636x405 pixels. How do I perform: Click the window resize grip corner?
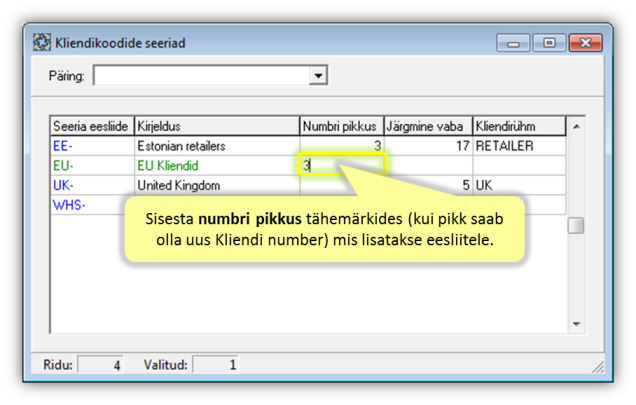pyautogui.click(x=598, y=367)
